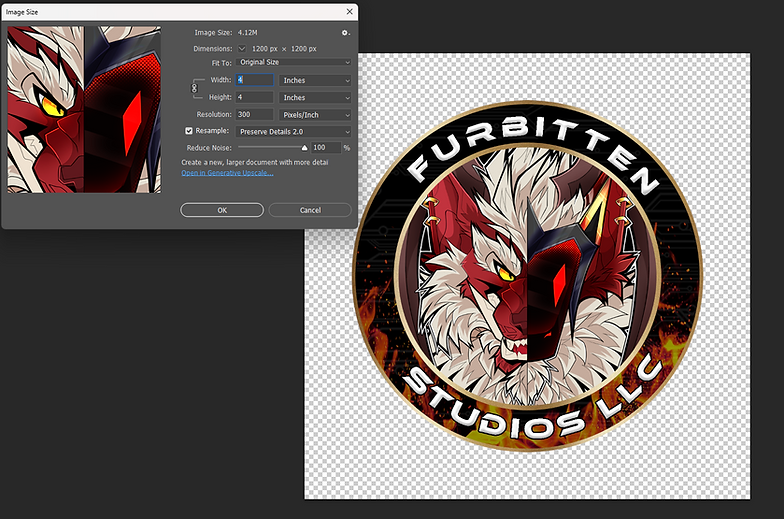Open the Fit To Original Size dropdown
This screenshot has width=784, height=519.
(x=294, y=62)
